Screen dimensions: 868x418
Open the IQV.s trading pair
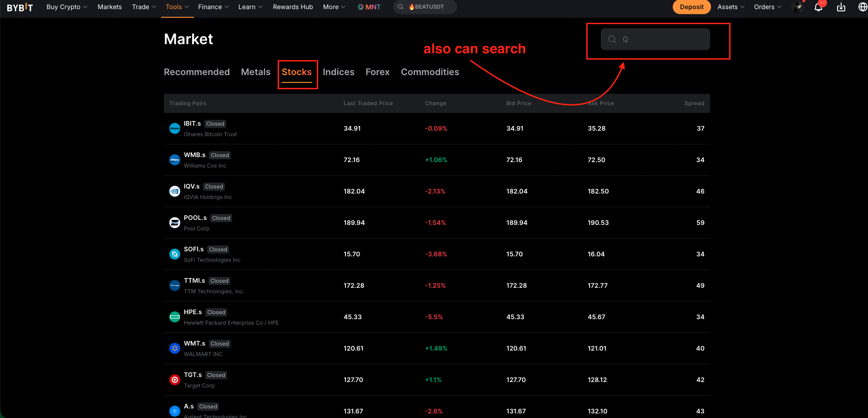coord(437,191)
